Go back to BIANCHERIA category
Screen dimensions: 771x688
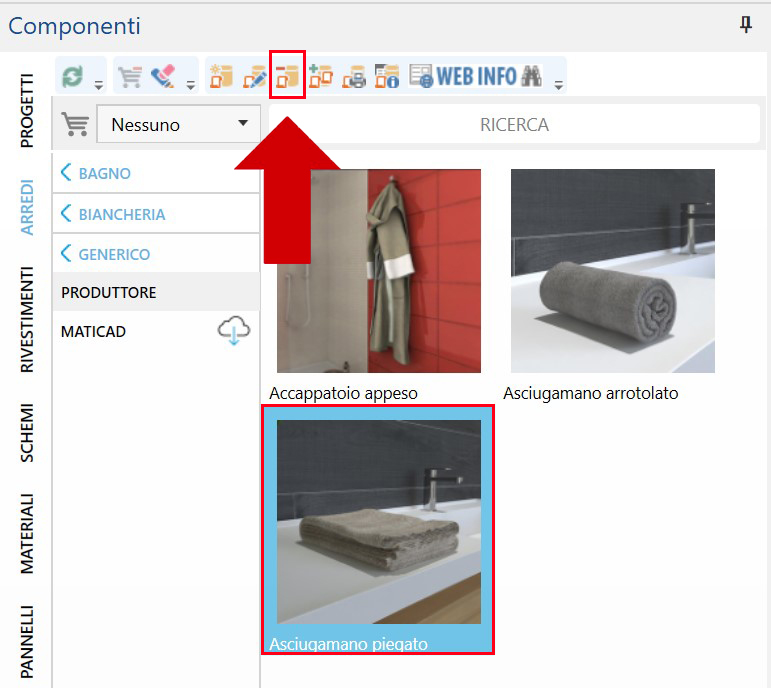click(156, 214)
